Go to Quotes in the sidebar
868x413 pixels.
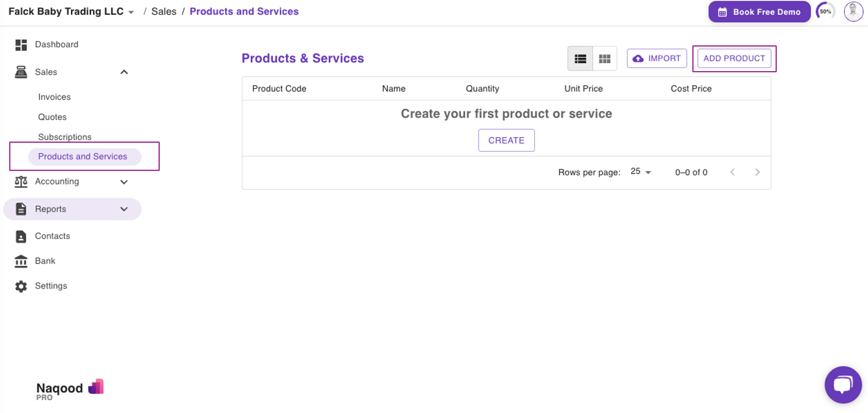[x=52, y=117]
